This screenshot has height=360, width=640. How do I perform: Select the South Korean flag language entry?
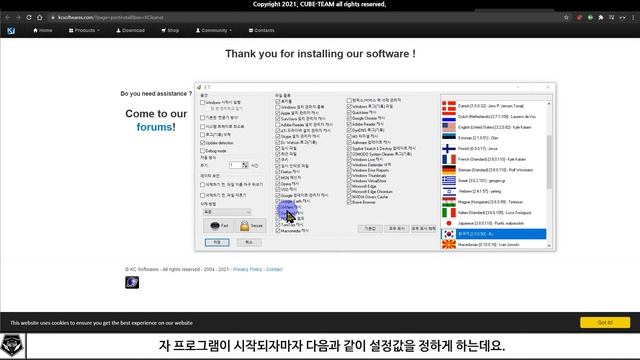[494, 234]
